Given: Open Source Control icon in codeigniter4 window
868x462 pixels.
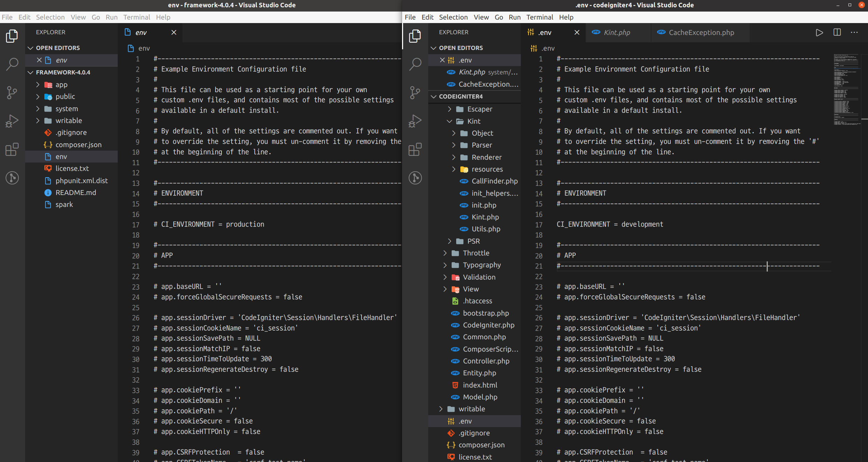Looking at the screenshot, I should pos(415,93).
